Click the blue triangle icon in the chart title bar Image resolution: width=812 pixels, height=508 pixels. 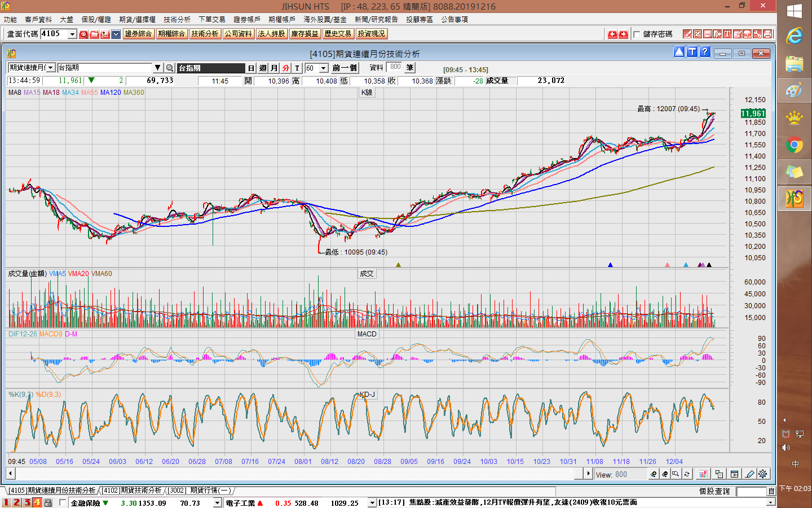tap(679, 52)
